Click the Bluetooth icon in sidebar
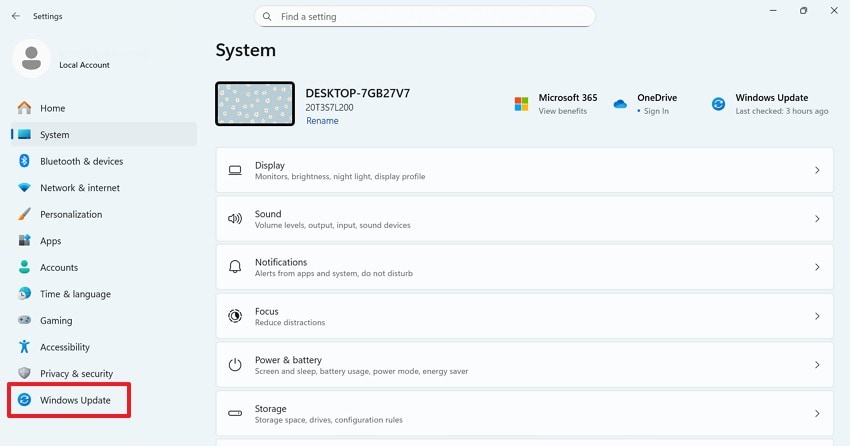 click(24, 161)
